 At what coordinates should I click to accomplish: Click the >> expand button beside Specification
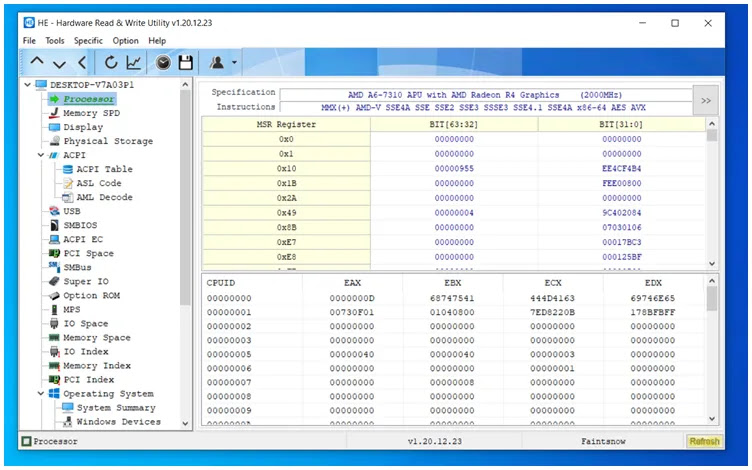click(x=705, y=100)
